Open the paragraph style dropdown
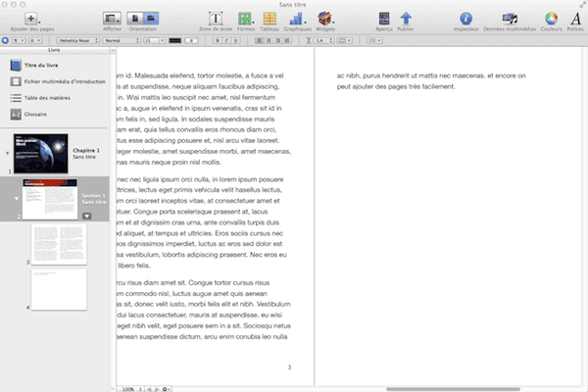588x392 pixels. coord(20,40)
